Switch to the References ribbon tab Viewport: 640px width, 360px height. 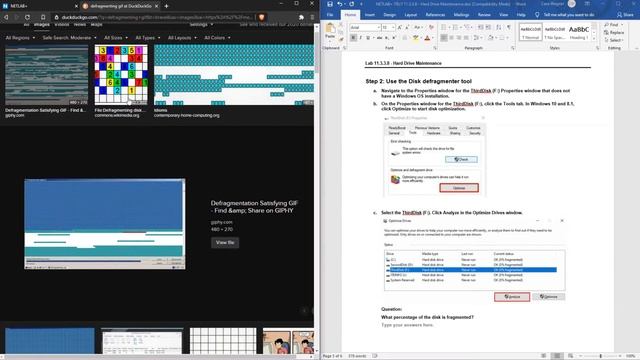point(435,15)
